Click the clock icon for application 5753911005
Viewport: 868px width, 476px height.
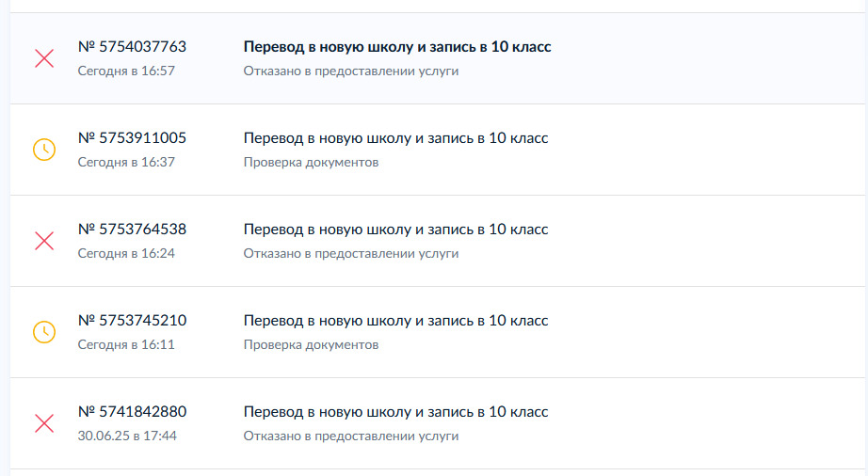[44, 150]
